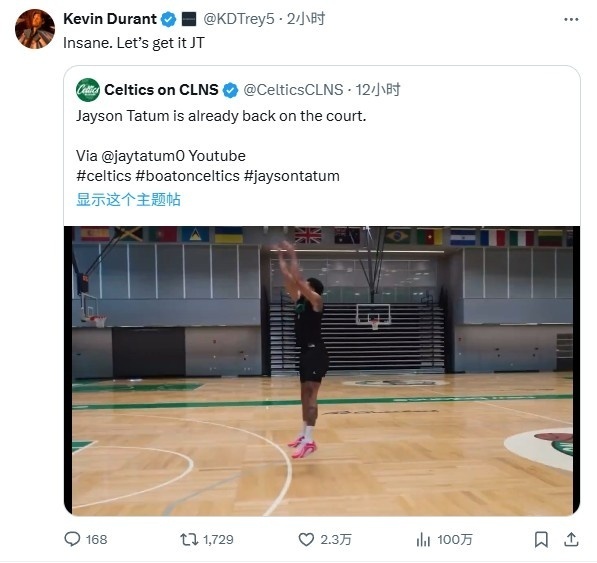Open the @CelticsCLNS handle
The image size is (597, 563).
coord(293,90)
